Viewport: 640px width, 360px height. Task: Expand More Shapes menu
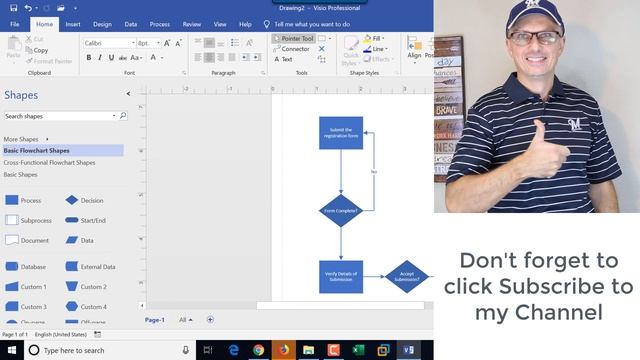click(x=26, y=139)
